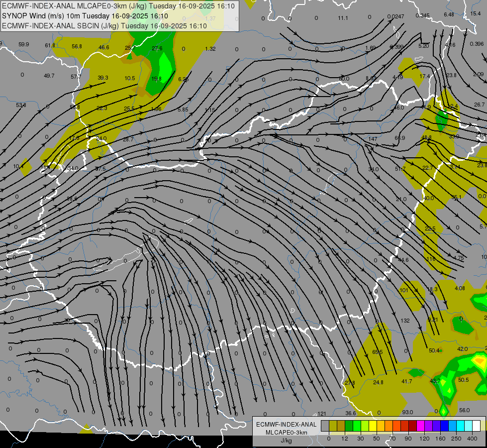Click the '11.1' map value
Image resolution: width=487 pixels, height=448 pixels.
pyautogui.click(x=343, y=18)
